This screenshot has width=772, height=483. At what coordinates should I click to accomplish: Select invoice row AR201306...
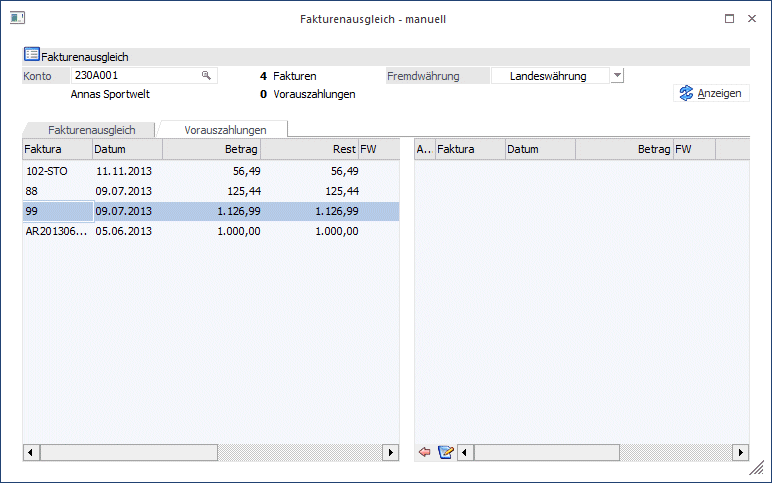(x=211, y=231)
